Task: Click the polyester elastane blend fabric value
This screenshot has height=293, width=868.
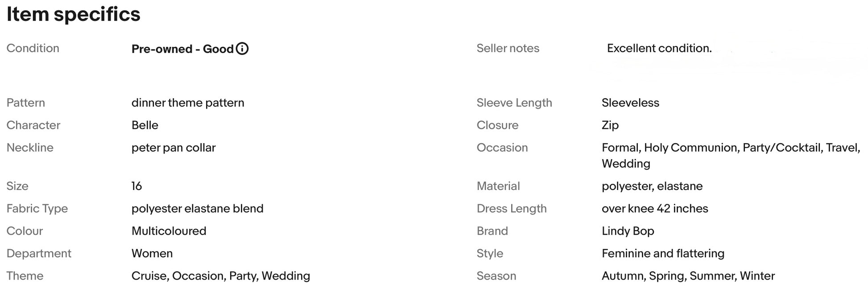Action: click(197, 209)
